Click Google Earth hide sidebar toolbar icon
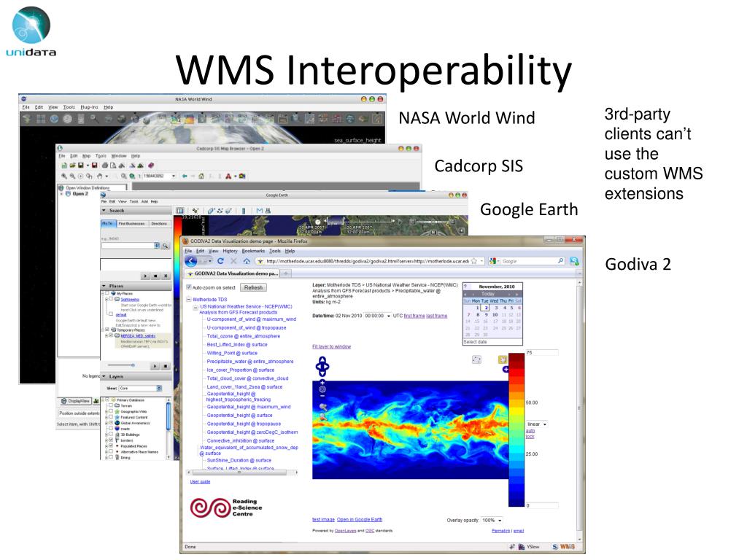Image resolution: width=747 pixels, height=560 pixels. coord(180,211)
